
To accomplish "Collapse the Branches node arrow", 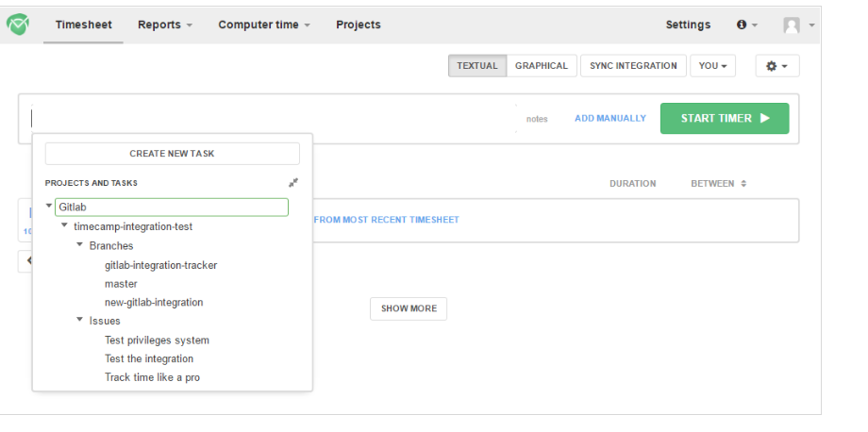I will 79,244.
